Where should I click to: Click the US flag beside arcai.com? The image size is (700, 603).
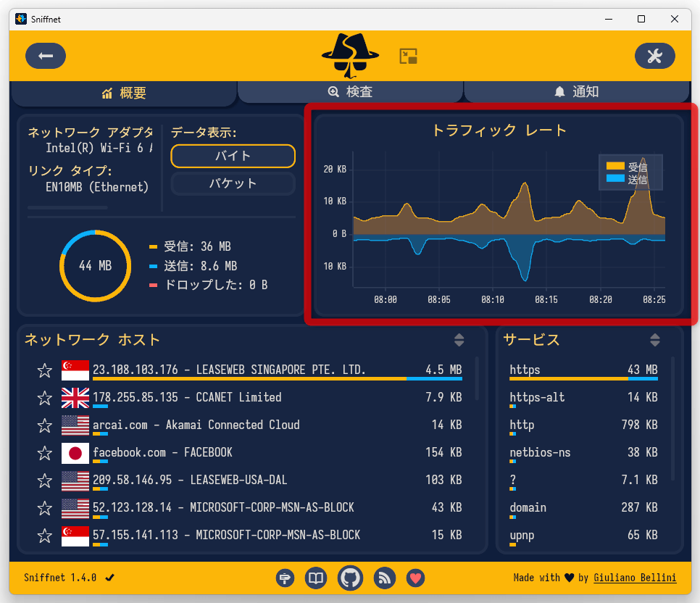pos(75,425)
